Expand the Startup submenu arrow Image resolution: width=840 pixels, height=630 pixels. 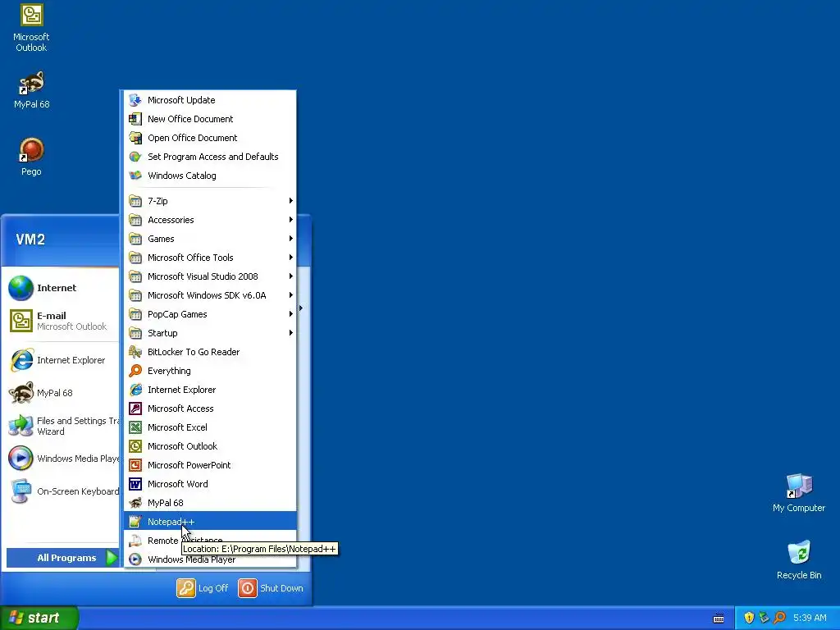[x=291, y=333]
